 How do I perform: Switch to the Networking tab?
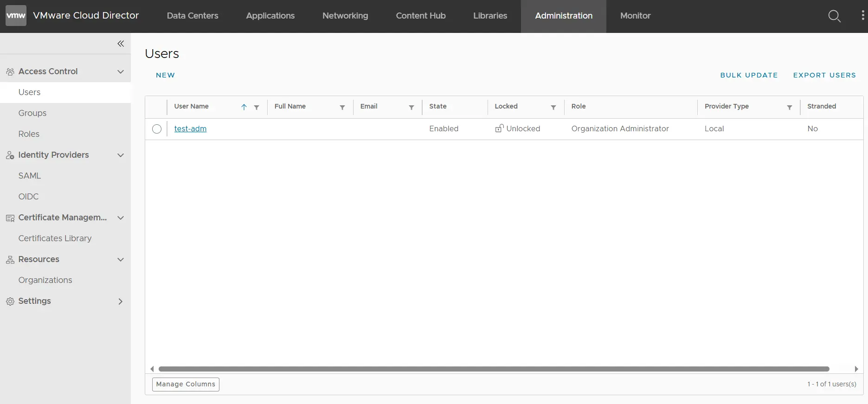click(x=345, y=16)
